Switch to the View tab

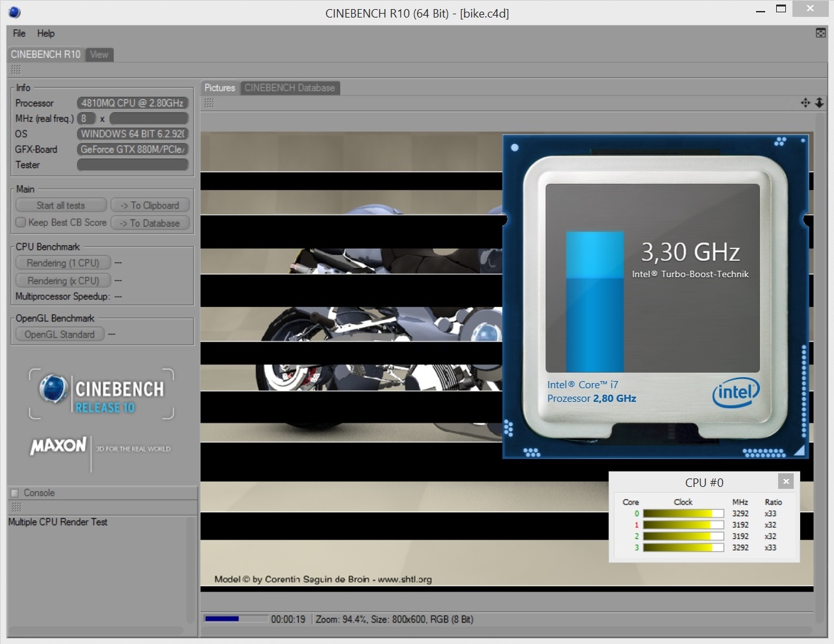[99, 55]
